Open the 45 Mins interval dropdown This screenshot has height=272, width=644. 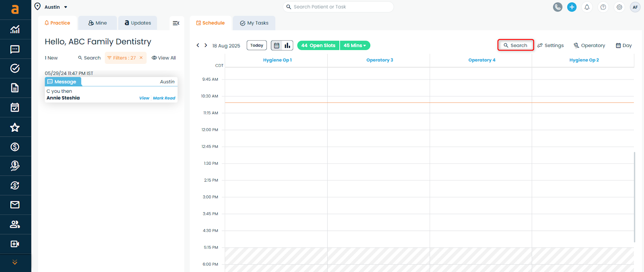click(x=355, y=45)
